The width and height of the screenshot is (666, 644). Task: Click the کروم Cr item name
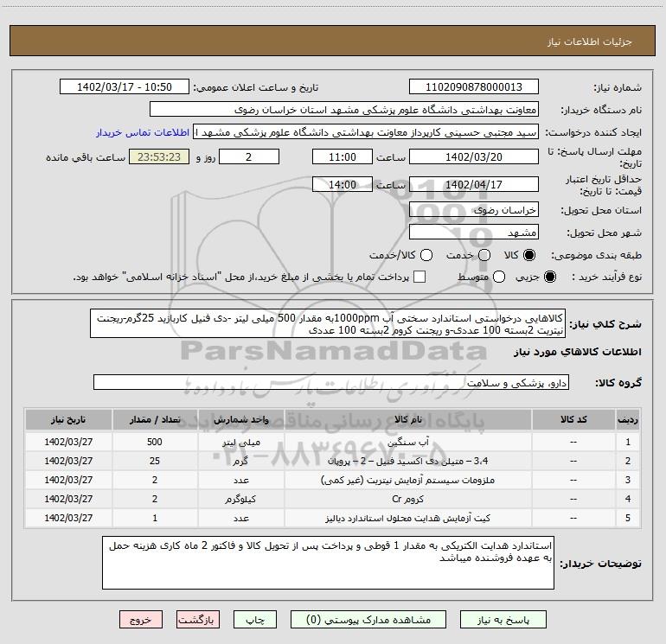(x=407, y=500)
